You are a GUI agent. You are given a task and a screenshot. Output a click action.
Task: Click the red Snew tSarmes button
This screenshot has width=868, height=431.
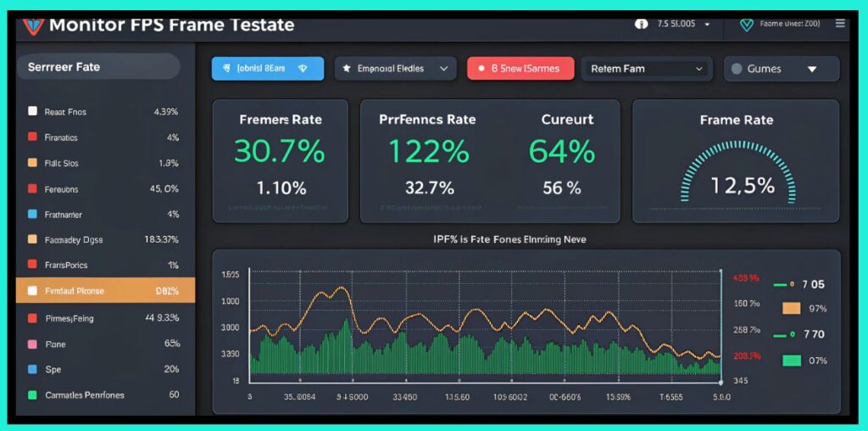pos(520,69)
